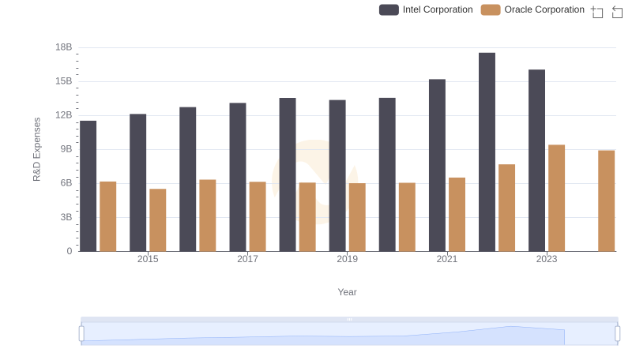Click the Year axis title
This screenshot has height=364, width=632.
click(x=347, y=292)
